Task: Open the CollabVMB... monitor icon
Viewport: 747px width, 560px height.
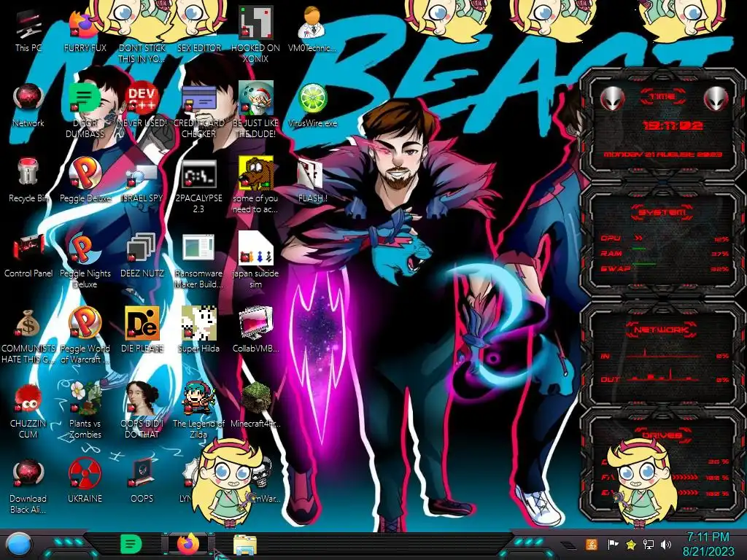Action: click(x=256, y=330)
